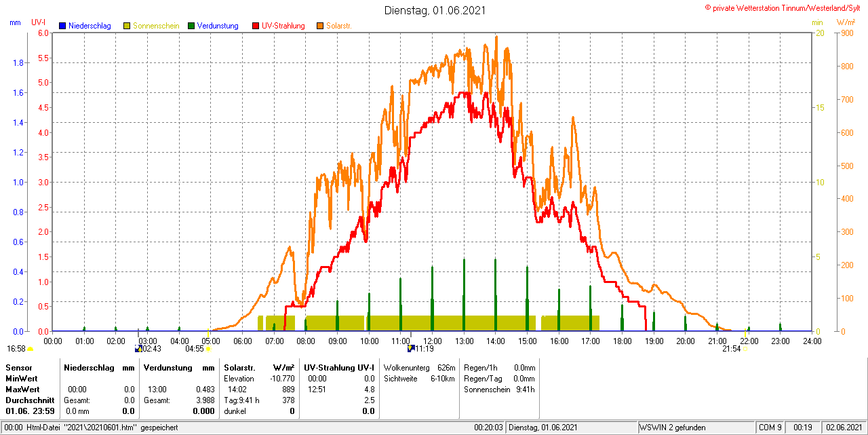This screenshot has height=435, width=868.
Task: Click the moon icon beside 11:19
Action: click(x=410, y=349)
